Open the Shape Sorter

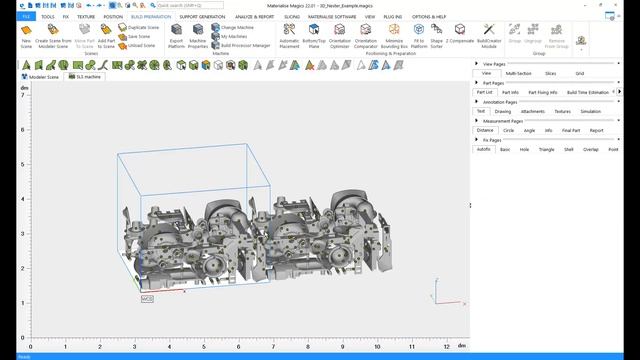(x=436, y=36)
